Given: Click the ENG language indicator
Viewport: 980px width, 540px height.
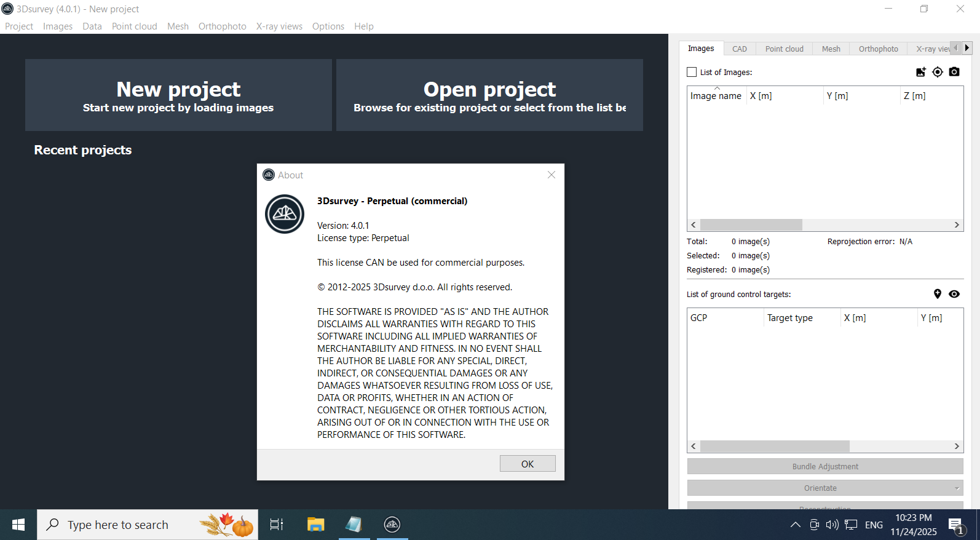Looking at the screenshot, I should click(874, 525).
